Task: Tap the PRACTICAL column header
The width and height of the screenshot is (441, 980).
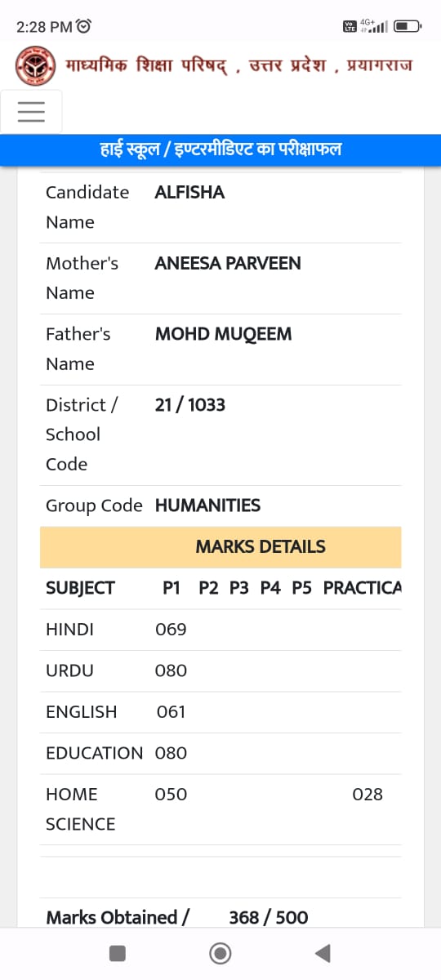Action: 362,588
